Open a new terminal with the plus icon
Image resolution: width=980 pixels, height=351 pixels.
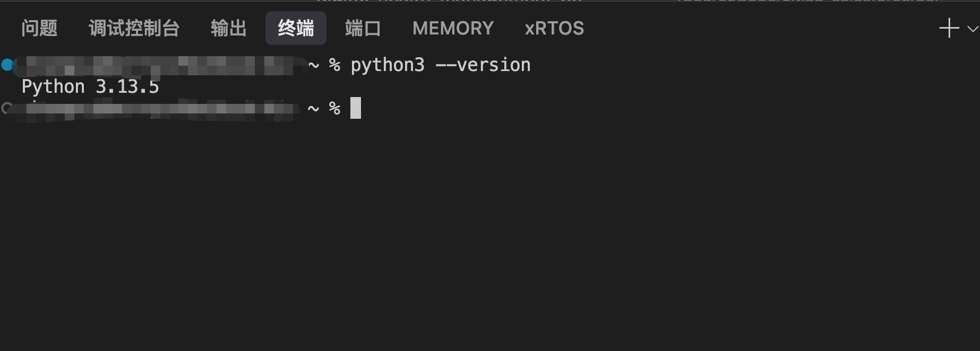point(949,28)
